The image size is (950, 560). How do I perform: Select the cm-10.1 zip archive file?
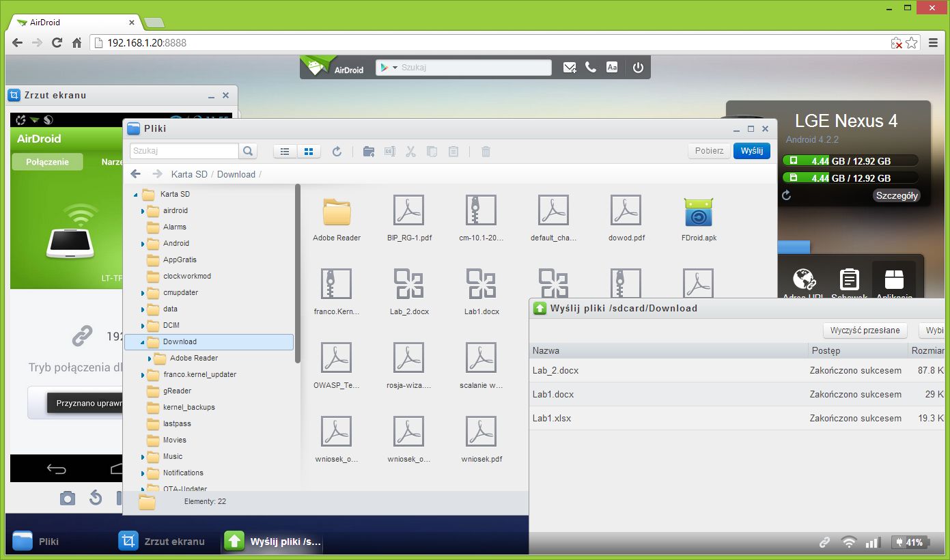click(481, 210)
